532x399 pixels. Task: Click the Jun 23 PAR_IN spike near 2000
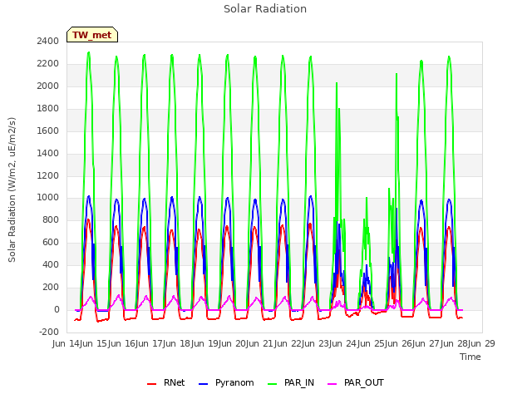337,83
